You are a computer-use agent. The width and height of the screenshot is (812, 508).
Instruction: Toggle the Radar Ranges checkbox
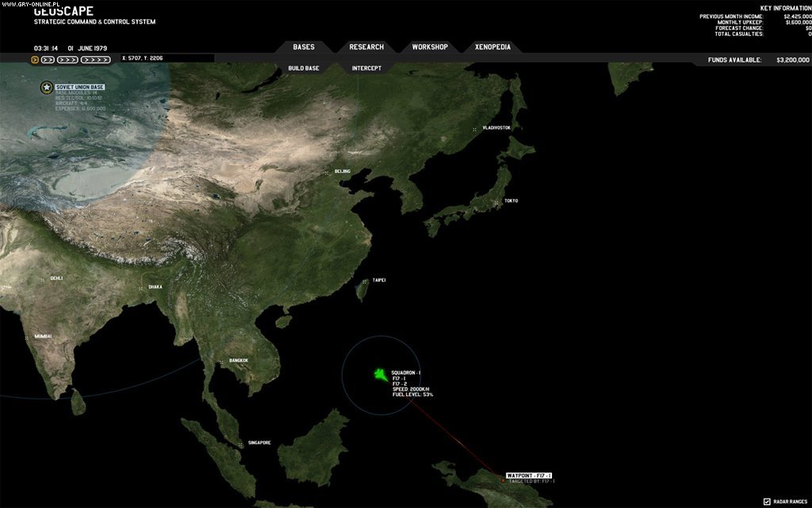tap(768, 501)
